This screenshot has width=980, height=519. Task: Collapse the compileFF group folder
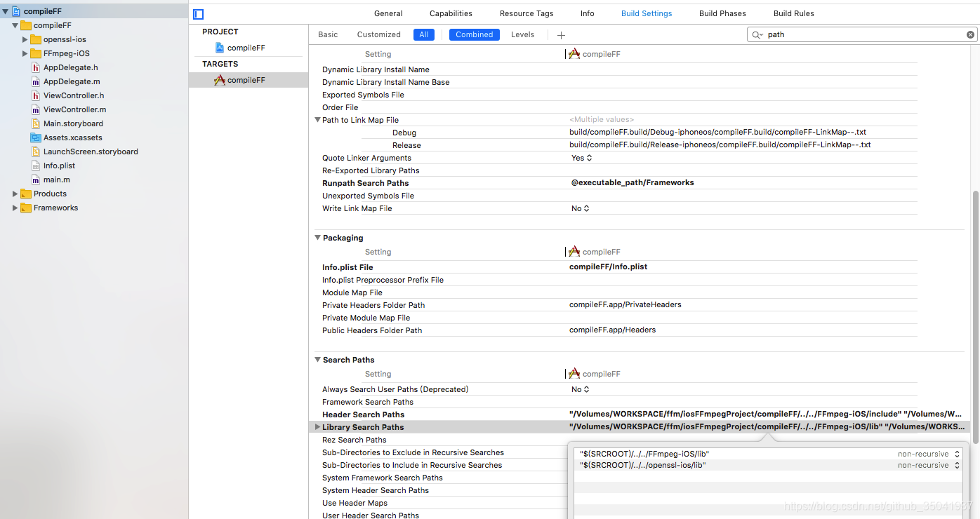[15, 25]
